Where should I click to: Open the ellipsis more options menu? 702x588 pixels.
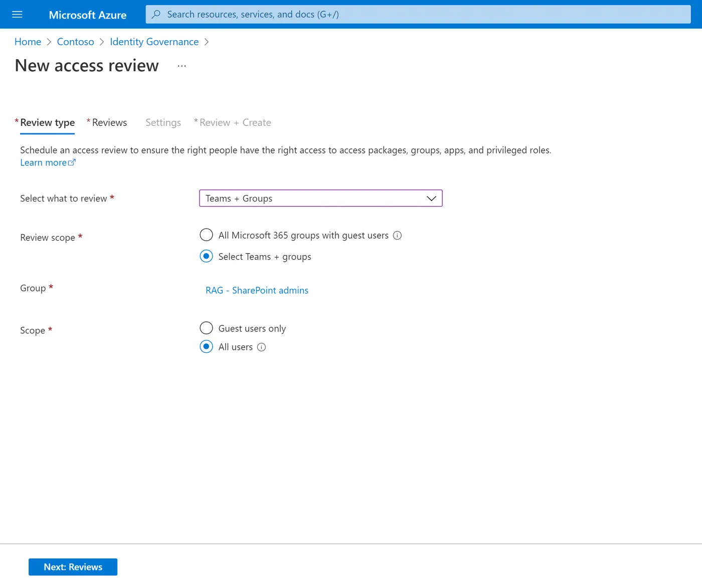click(x=182, y=66)
